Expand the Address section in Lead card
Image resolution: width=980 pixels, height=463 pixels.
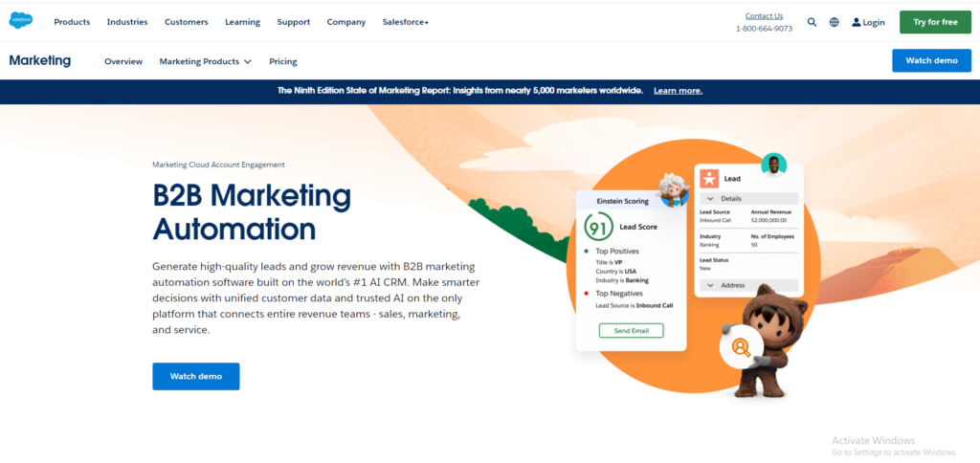pos(748,285)
